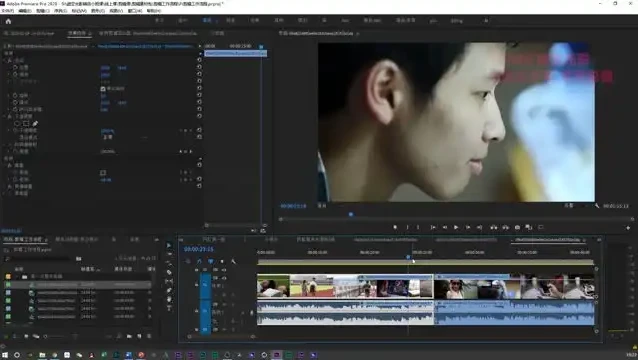
Task: Reset the Volume effect section
Action: pos(199,165)
